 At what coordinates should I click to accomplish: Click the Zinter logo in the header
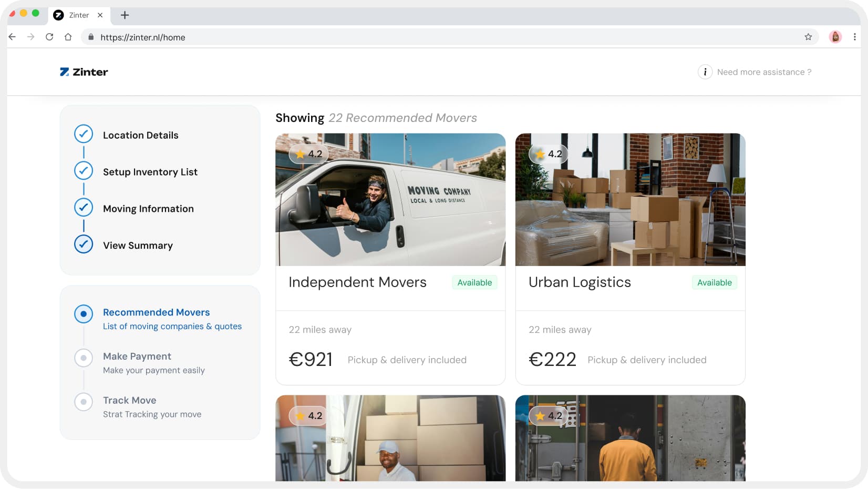pyautogui.click(x=84, y=72)
